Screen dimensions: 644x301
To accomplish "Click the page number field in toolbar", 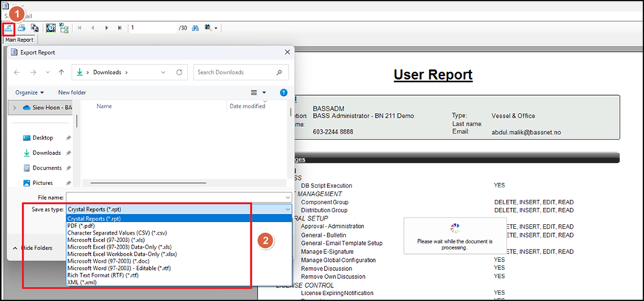I will pyautogui.click(x=153, y=28).
